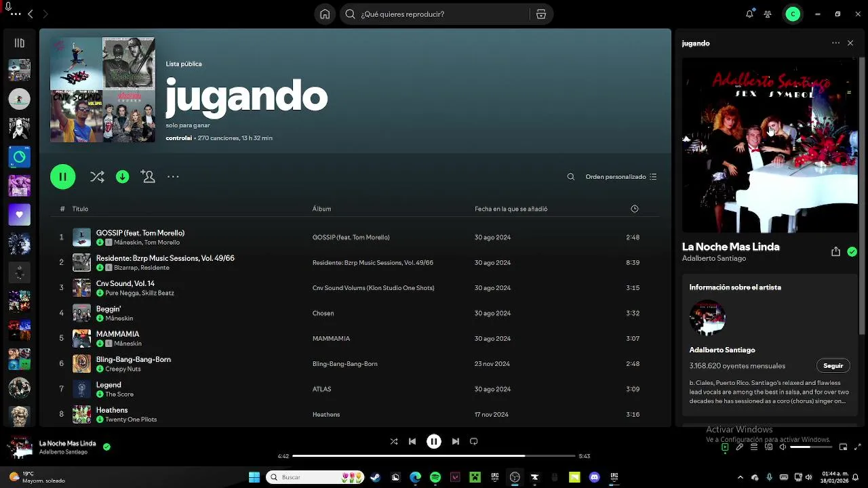Go to the previous track

(412, 441)
